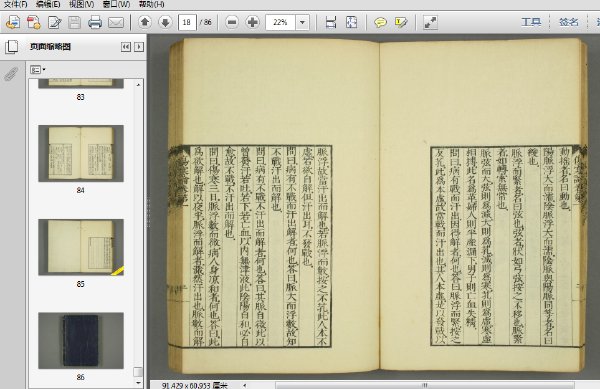The width and height of the screenshot is (600, 389).
Task: Zoom in with the plus button
Action: (253, 22)
